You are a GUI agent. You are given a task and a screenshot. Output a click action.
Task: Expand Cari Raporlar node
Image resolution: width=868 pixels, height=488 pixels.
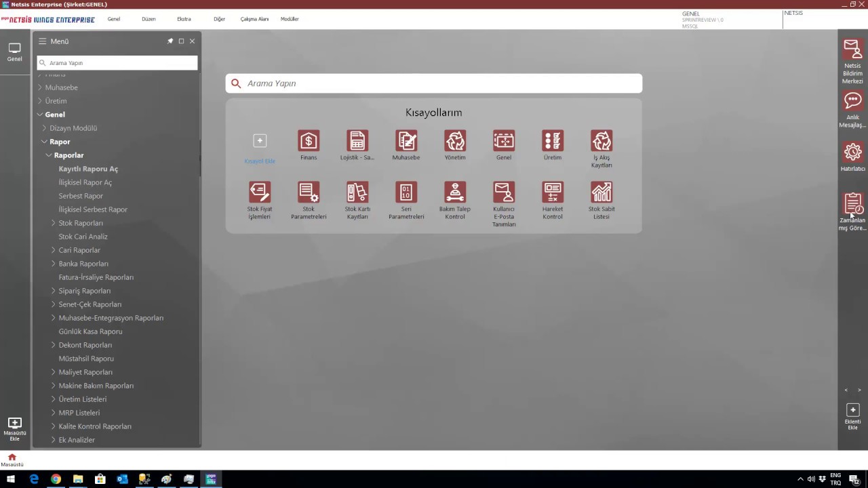coord(54,250)
